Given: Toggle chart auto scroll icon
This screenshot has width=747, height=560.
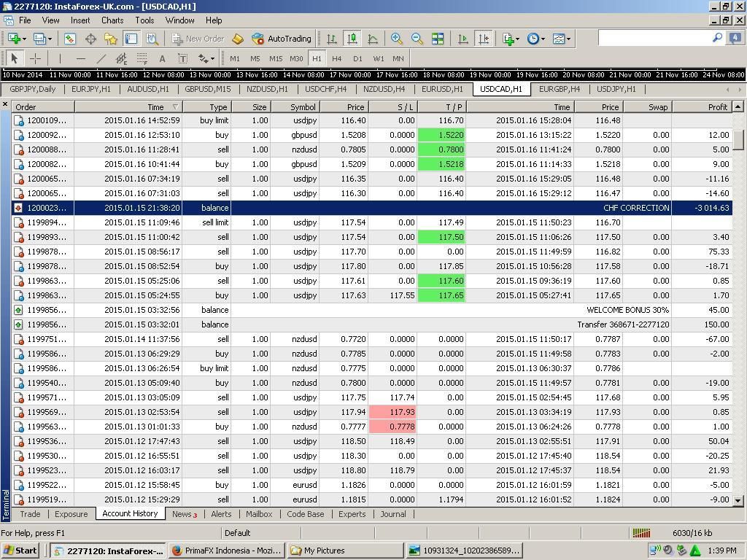Looking at the screenshot, I should 462,39.
